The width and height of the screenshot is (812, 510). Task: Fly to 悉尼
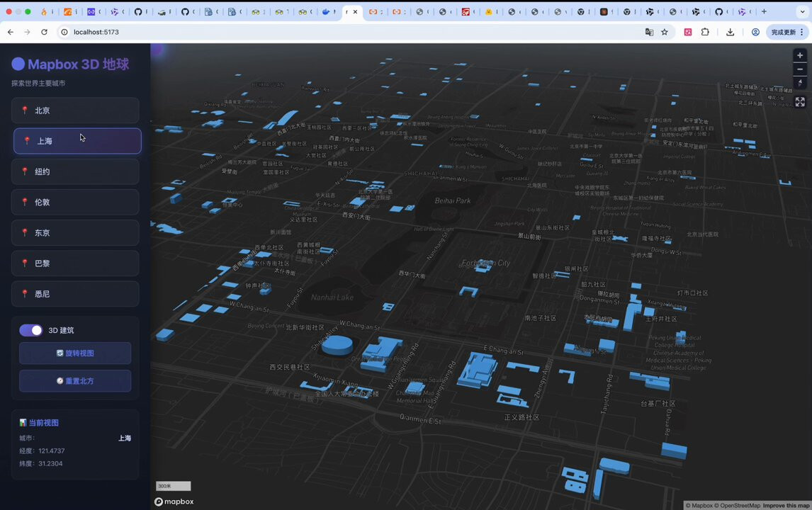click(x=75, y=293)
